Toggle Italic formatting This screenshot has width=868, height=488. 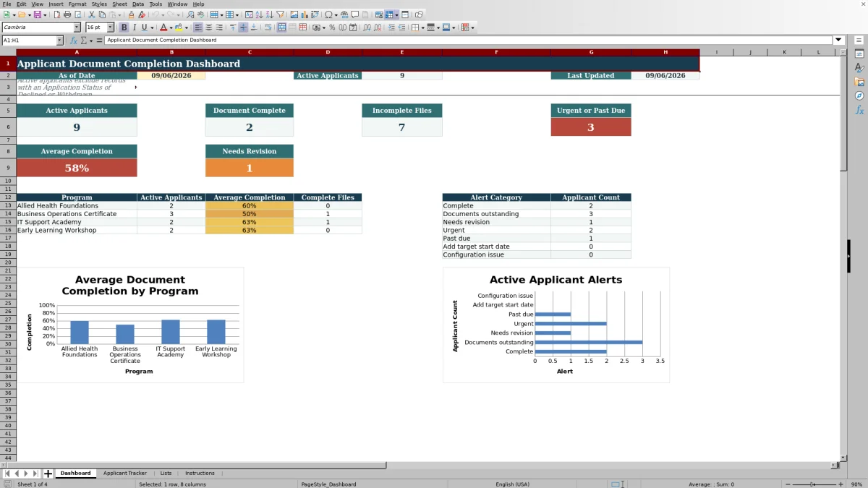pyautogui.click(x=134, y=27)
